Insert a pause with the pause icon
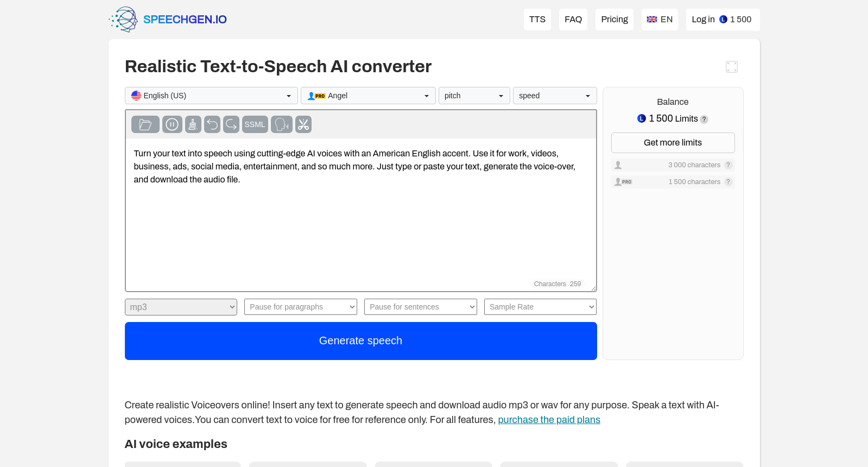 tap(172, 124)
